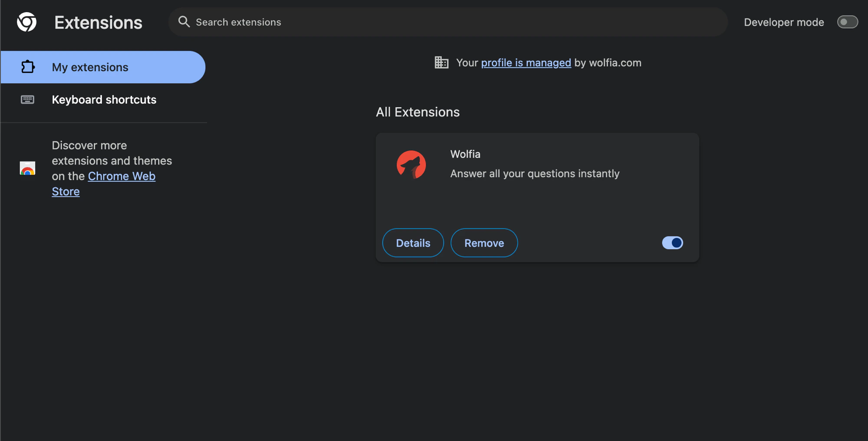Click the 'by wolfia.com' text

pos(608,63)
